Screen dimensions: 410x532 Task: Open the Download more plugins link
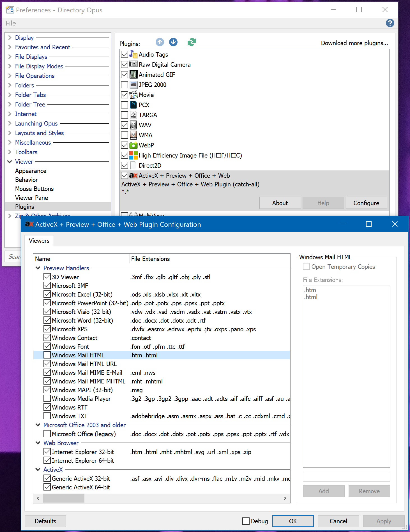(x=354, y=43)
